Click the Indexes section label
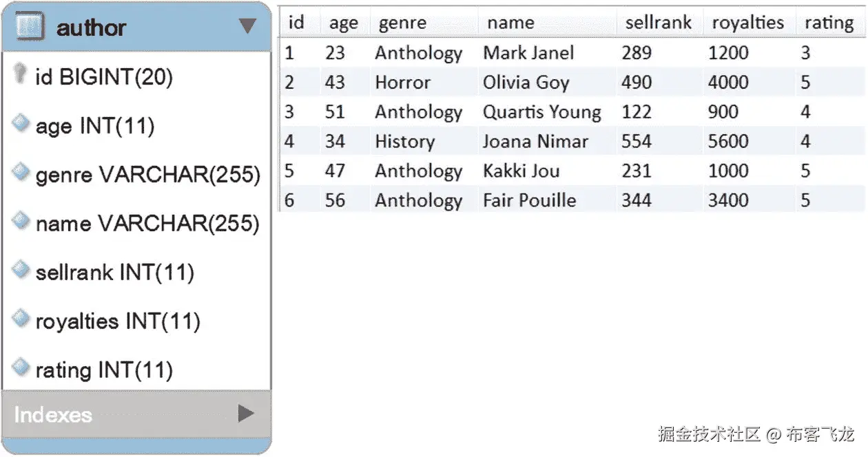Image resolution: width=868 pixels, height=457 pixels. pos(53,414)
